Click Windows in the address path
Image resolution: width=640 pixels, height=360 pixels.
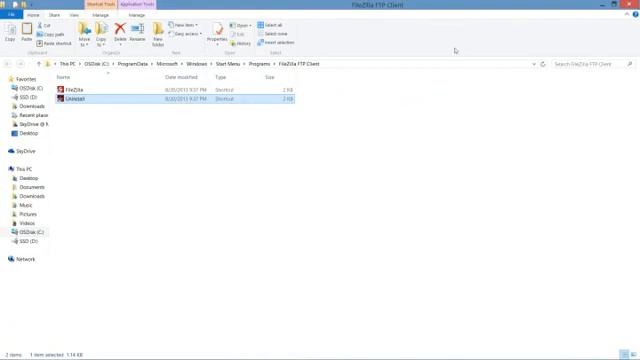197,64
